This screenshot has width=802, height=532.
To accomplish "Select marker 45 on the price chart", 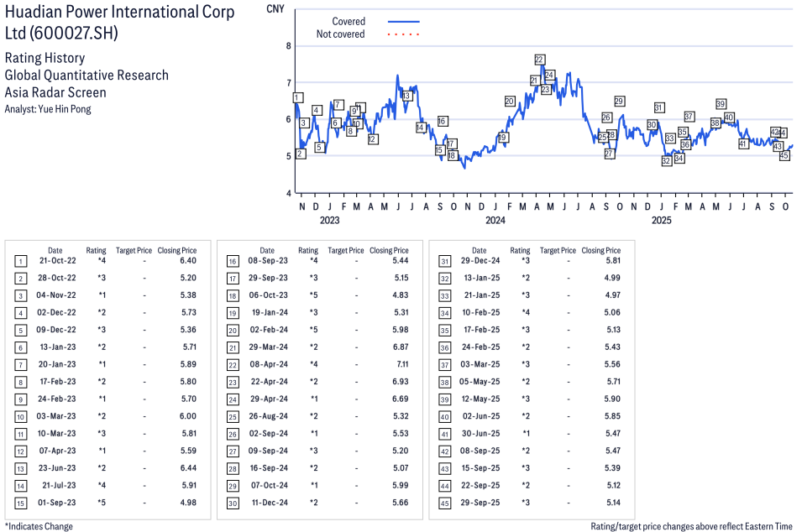I will coord(784,155).
